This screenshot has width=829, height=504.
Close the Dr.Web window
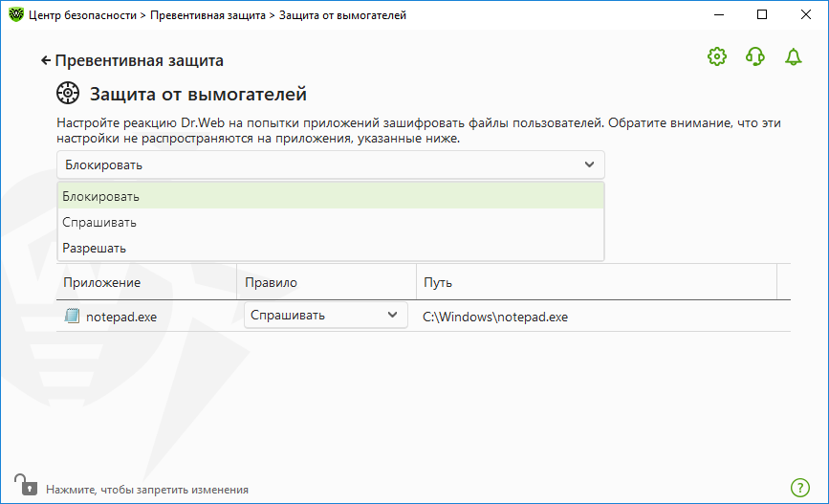(806, 14)
